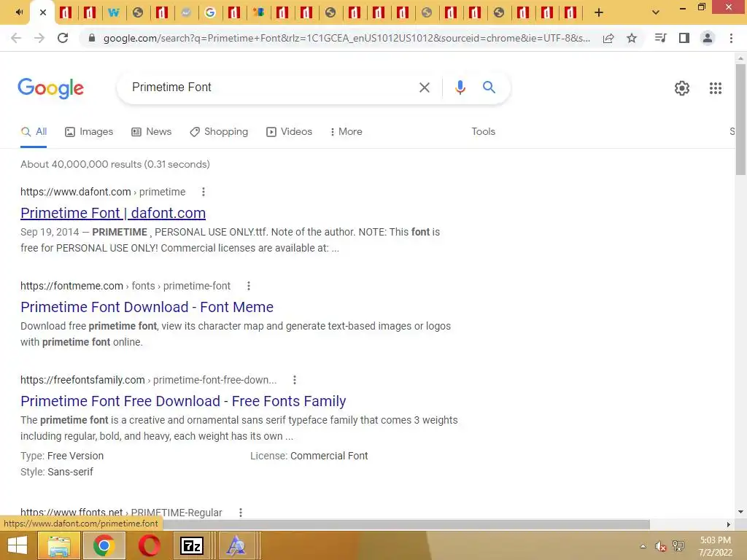Switch to Images results
This screenshot has height=560, width=747.
(x=89, y=132)
